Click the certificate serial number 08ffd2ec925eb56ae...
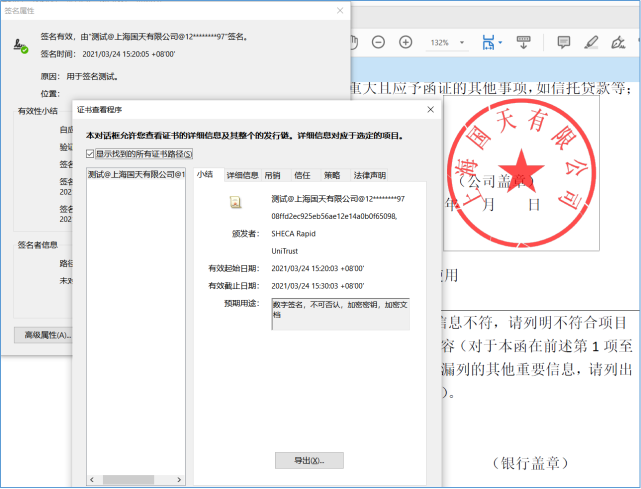Image resolution: width=641 pixels, height=489 pixels. 334,216
